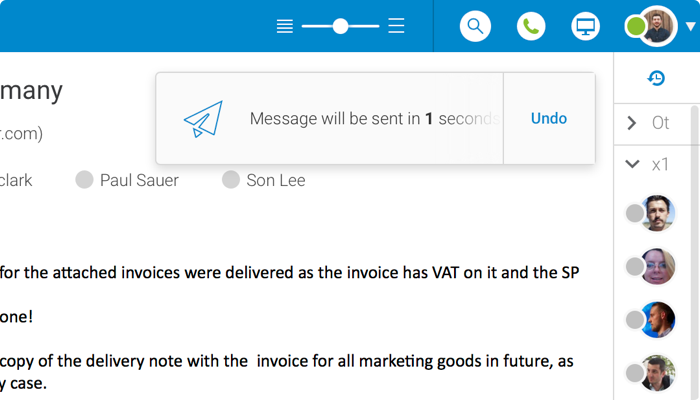700x400 pixels.
Task: Click the history clock icon in sidebar
Action: coord(656,78)
